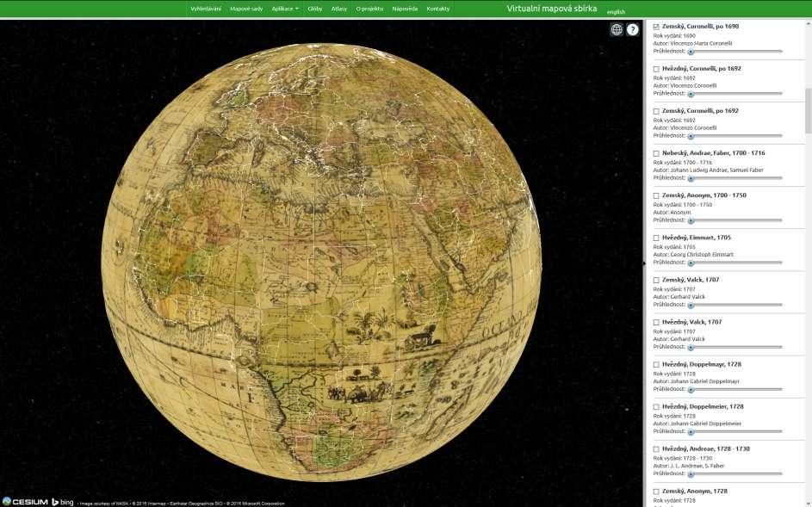Select text 'Autor: Georg Christoph Eimmart'
This screenshot has height=507, width=812.
click(x=693, y=255)
